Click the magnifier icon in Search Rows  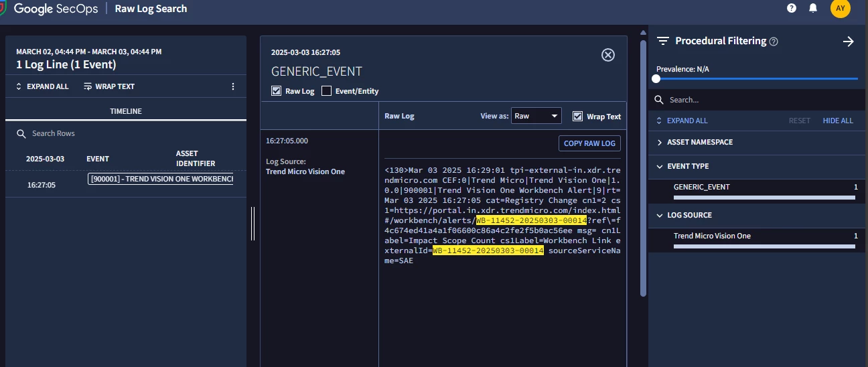click(x=21, y=134)
